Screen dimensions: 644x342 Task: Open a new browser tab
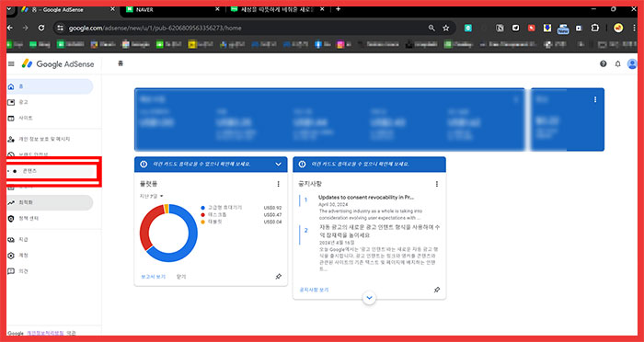[338, 9]
